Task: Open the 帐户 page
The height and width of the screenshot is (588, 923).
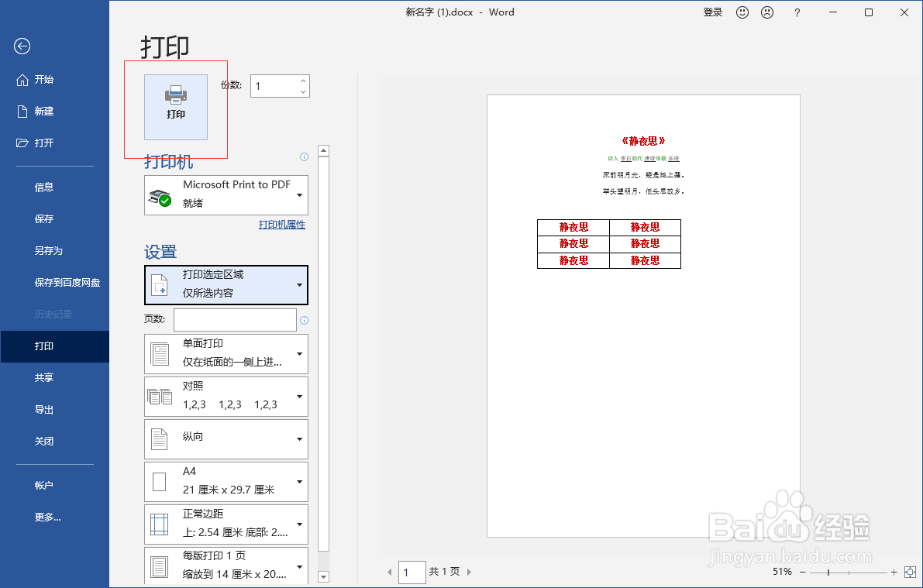Action: (55, 486)
